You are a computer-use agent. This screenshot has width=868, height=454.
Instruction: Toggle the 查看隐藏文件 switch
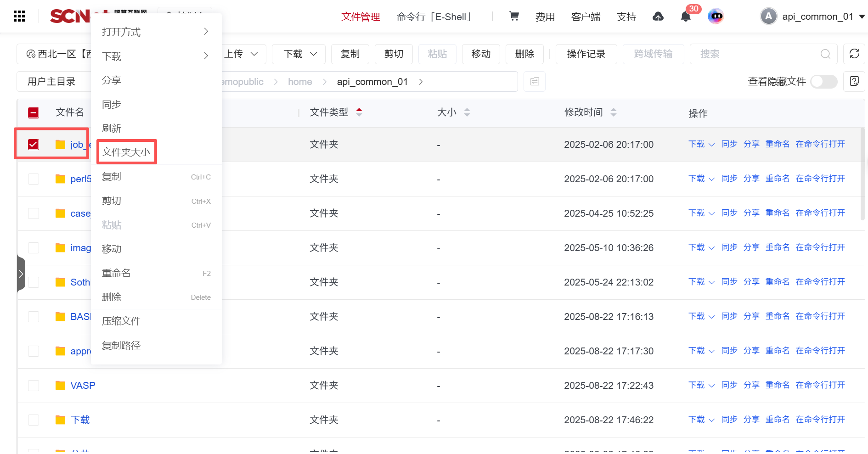823,82
